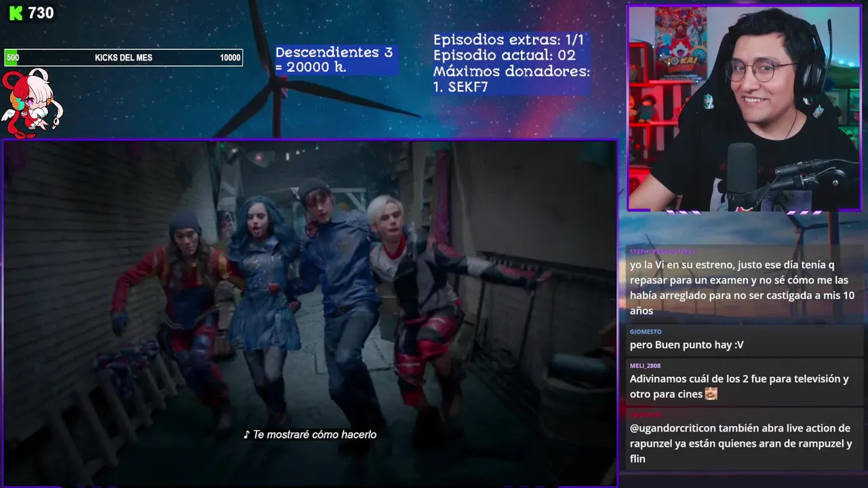
Task: Click chat username MELI_2808
Action: (645, 365)
